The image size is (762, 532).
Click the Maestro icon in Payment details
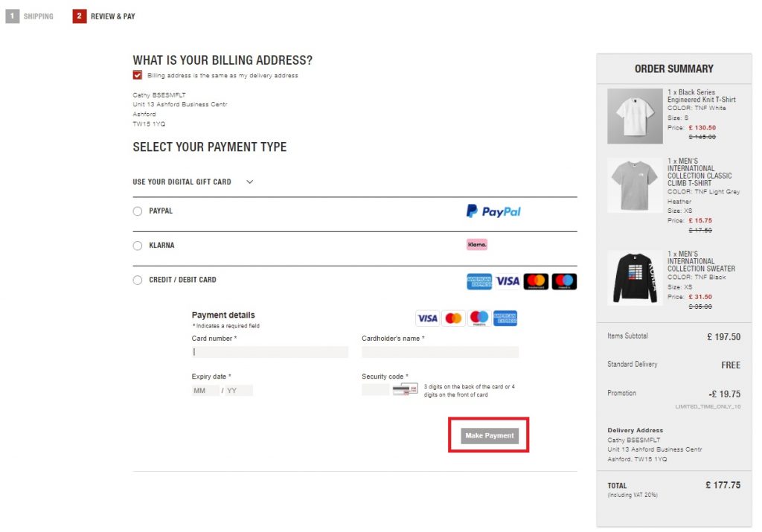(x=479, y=318)
